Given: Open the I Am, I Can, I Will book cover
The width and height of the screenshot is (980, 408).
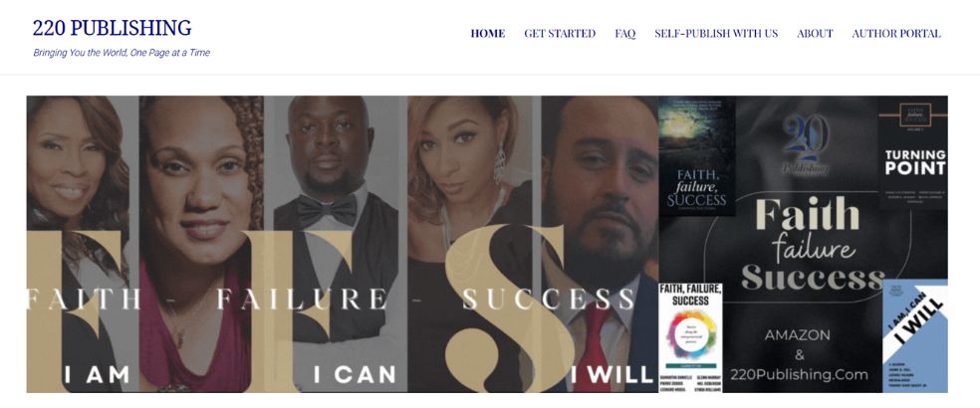Looking at the screenshot, I should pos(915,336).
